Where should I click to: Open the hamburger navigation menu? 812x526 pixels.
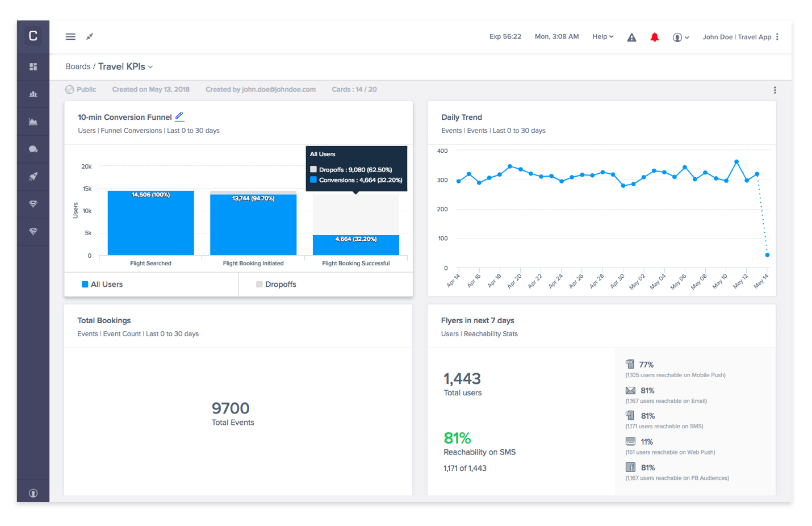pyautogui.click(x=70, y=36)
